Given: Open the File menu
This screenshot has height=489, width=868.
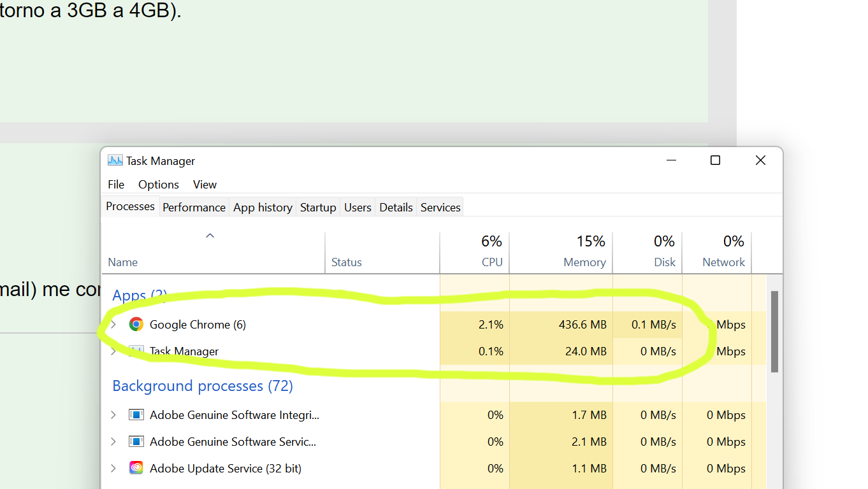Looking at the screenshot, I should click(x=116, y=185).
